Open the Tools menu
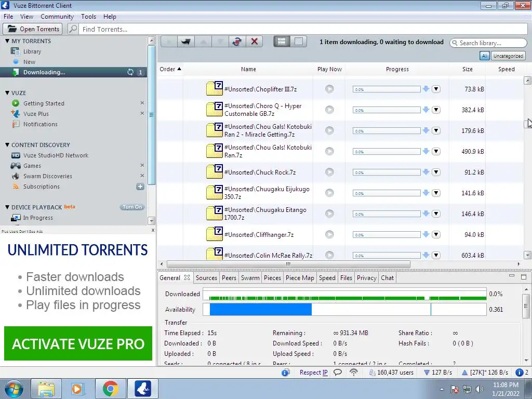The image size is (532, 399). pyautogui.click(x=88, y=16)
